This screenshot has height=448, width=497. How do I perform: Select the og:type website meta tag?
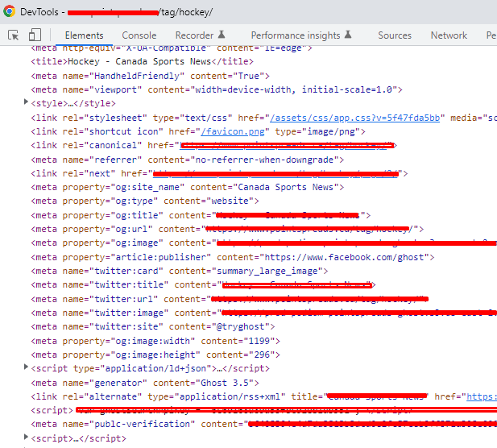pos(145,201)
